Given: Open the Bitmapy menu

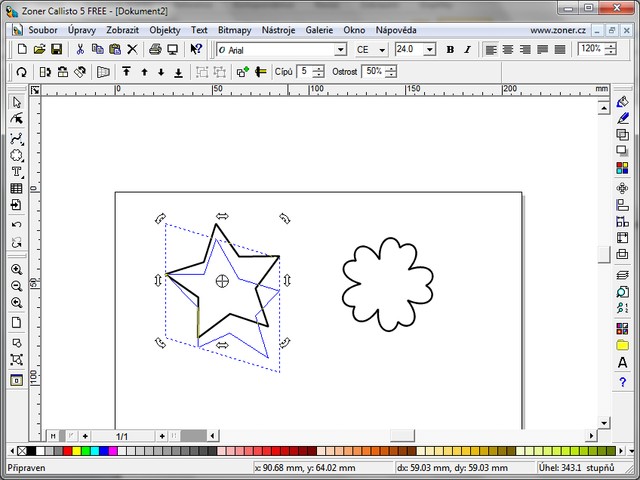Looking at the screenshot, I should (235, 30).
